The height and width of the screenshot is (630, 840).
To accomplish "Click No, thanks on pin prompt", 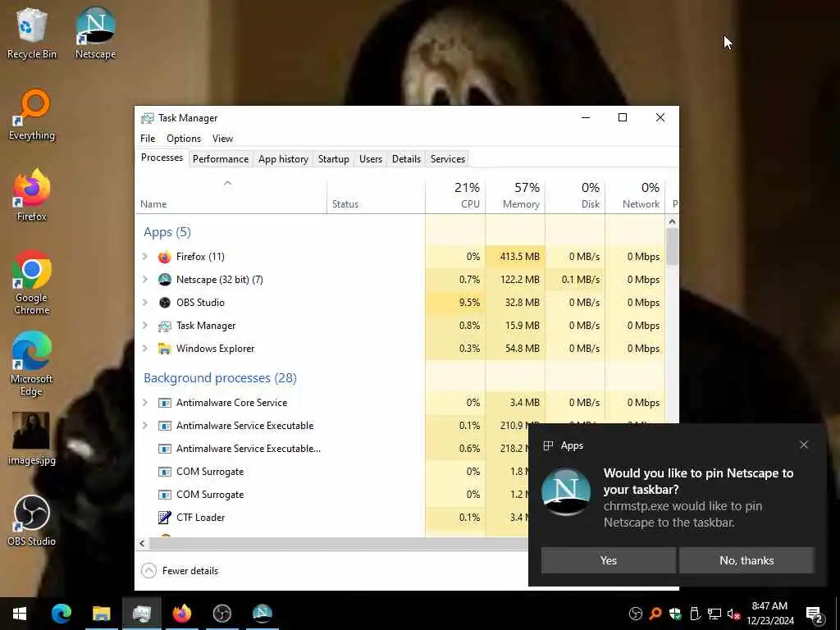I will pos(746,560).
